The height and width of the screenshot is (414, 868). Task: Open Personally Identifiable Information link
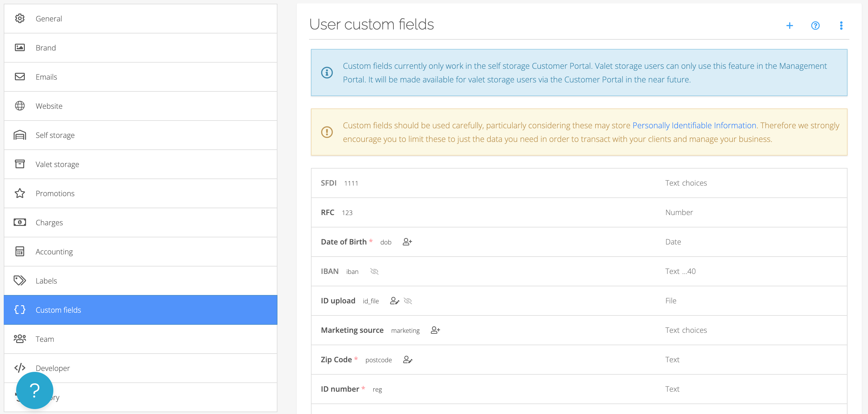(694, 125)
